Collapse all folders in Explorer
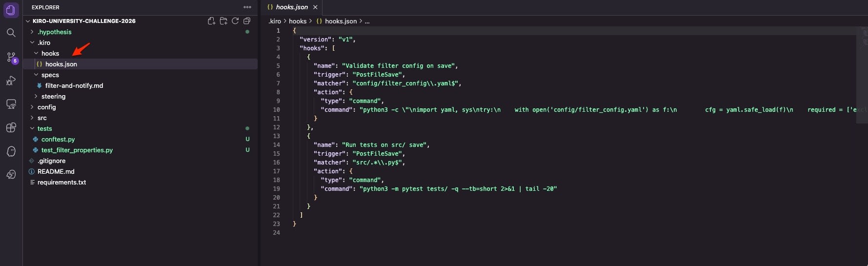The width and height of the screenshot is (868, 266). tap(247, 21)
